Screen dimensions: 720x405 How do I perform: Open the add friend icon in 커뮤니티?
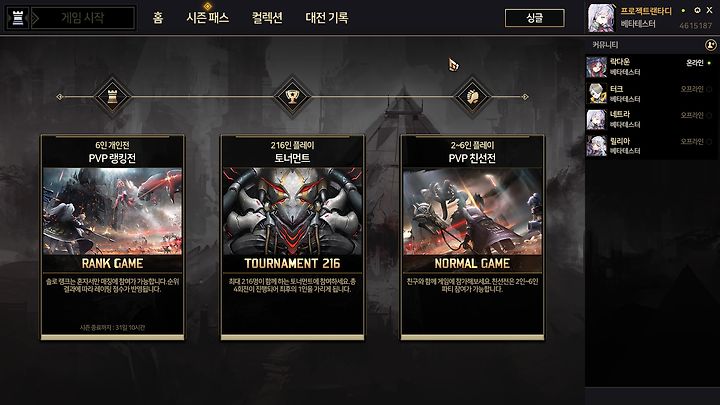[710, 45]
